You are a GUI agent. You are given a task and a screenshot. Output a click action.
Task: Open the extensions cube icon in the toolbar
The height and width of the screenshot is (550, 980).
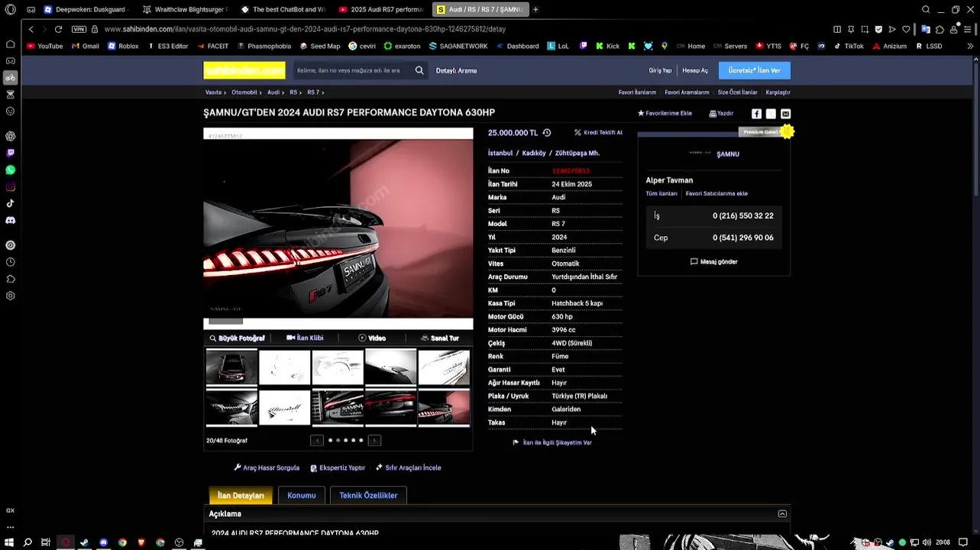coord(940,29)
